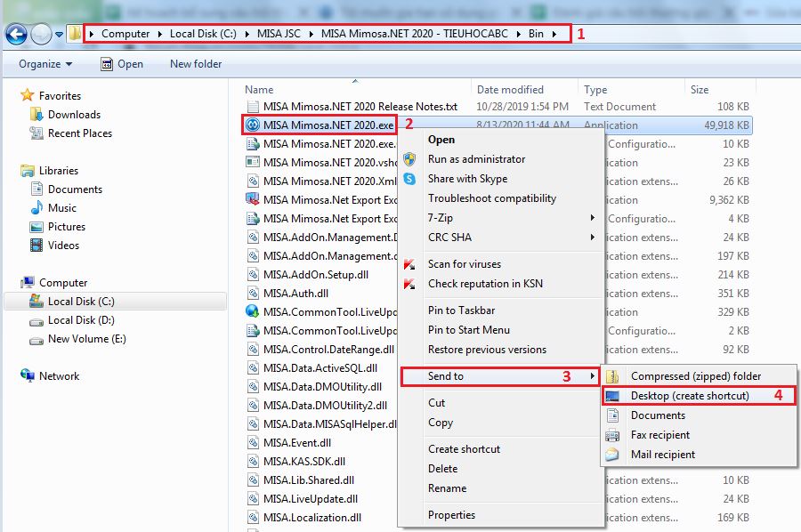Viewport: 801px width, 532px height.
Task: Click the MISA Mimosa.Net Export Excel application icon
Action: 253,199
